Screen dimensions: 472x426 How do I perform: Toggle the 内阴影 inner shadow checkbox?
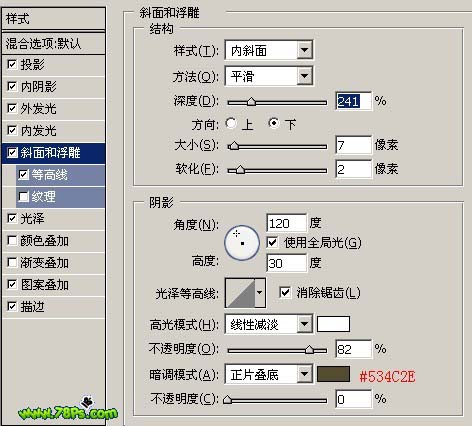click(12, 86)
